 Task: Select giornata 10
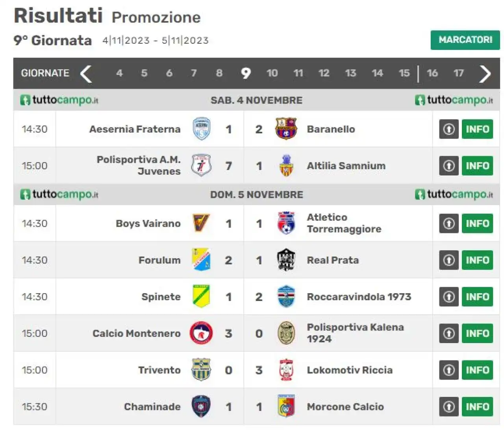(x=272, y=73)
